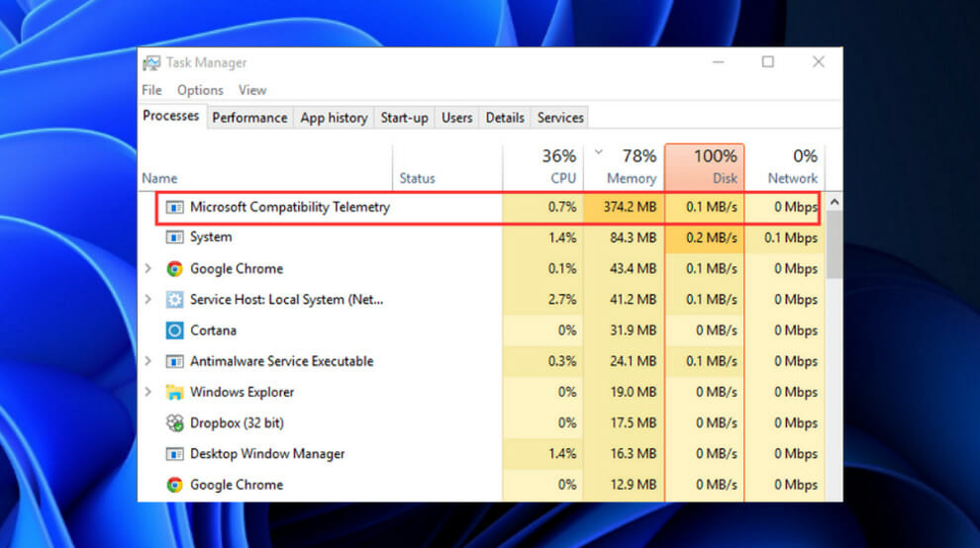Image resolution: width=980 pixels, height=548 pixels.
Task: Open the Options menu
Action: pyautogui.click(x=200, y=90)
